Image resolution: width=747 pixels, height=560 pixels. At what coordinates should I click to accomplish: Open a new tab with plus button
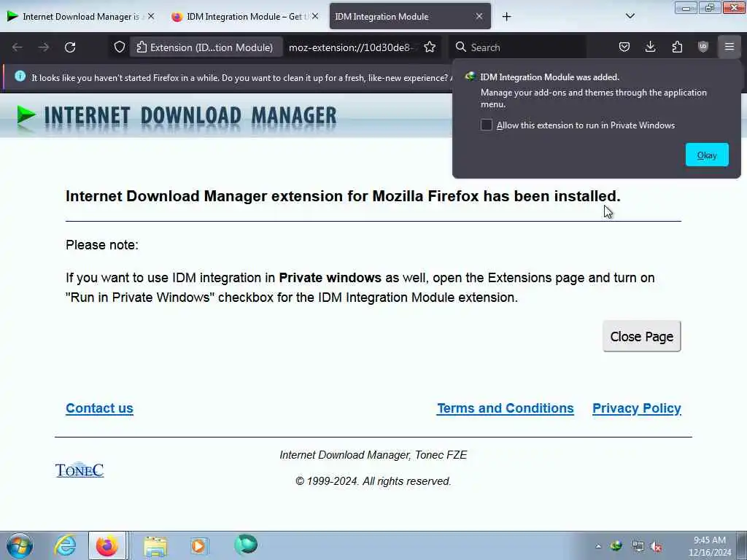(x=506, y=17)
